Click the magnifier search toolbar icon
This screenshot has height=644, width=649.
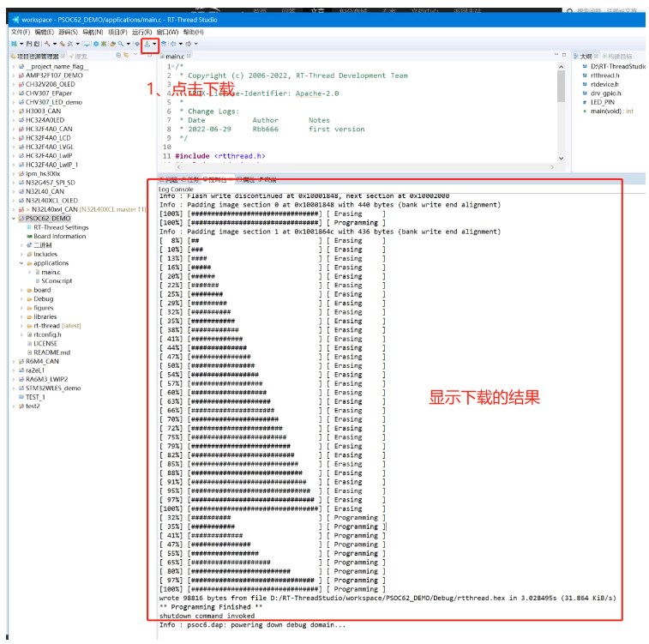[x=120, y=44]
